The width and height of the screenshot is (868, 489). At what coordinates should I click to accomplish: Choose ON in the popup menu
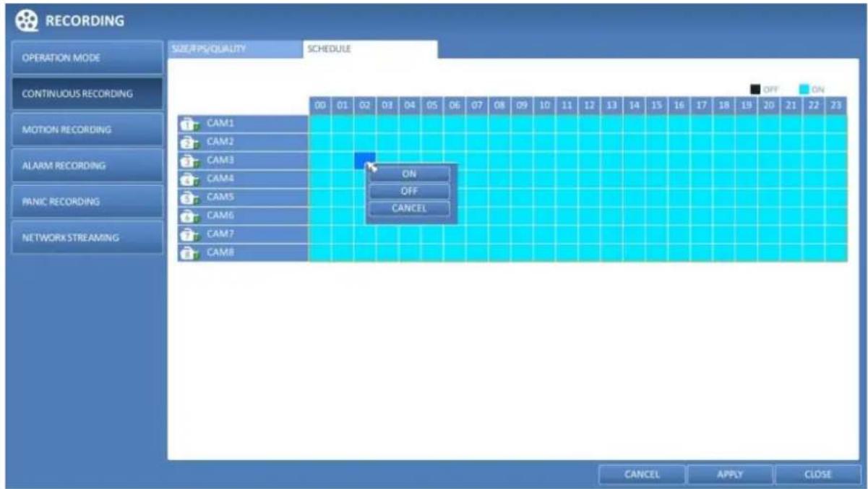click(409, 174)
